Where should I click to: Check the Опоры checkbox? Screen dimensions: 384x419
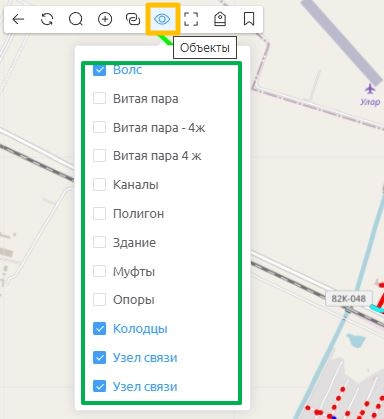coord(99,299)
